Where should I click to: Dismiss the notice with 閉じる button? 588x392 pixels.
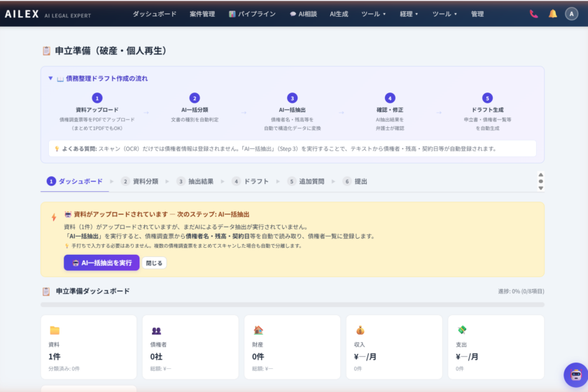[154, 263]
